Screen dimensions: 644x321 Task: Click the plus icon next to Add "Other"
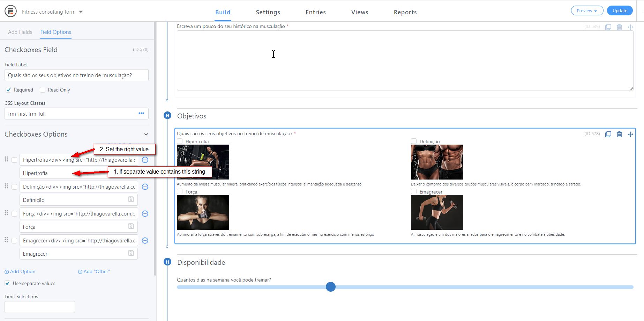[80, 272]
